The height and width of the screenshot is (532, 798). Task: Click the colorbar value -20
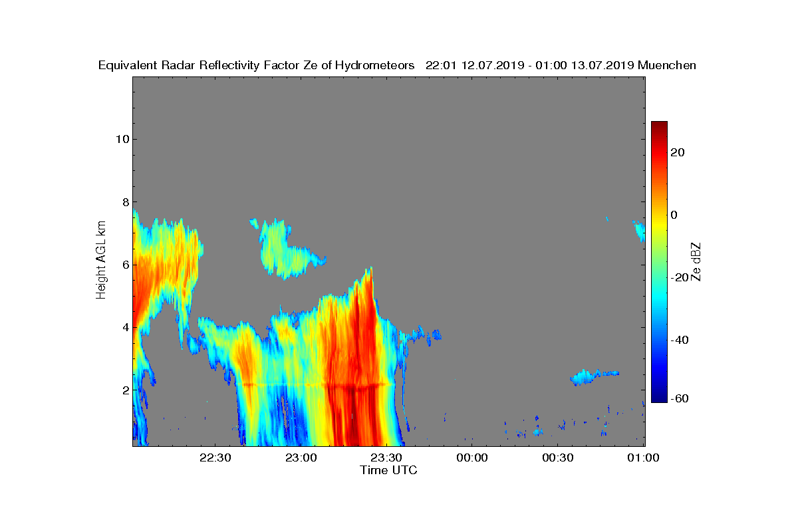click(x=680, y=277)
